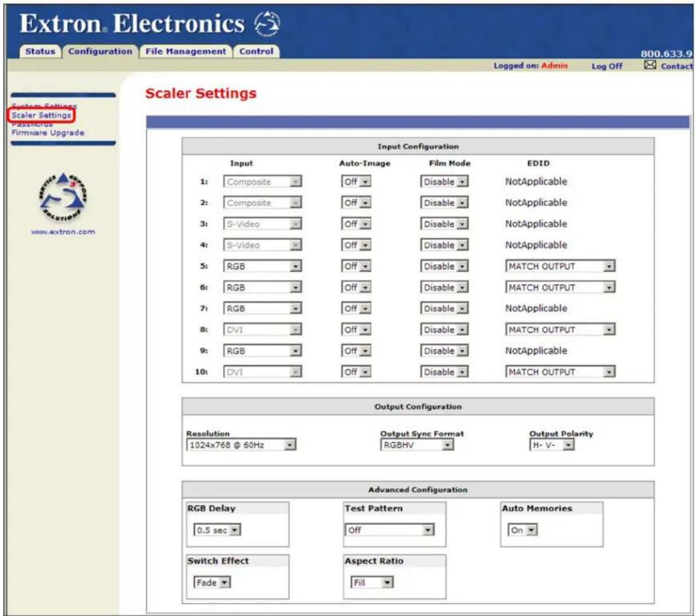Open Passwords in the sidebar
Screen dimensions: 697x616
point(32,124)
